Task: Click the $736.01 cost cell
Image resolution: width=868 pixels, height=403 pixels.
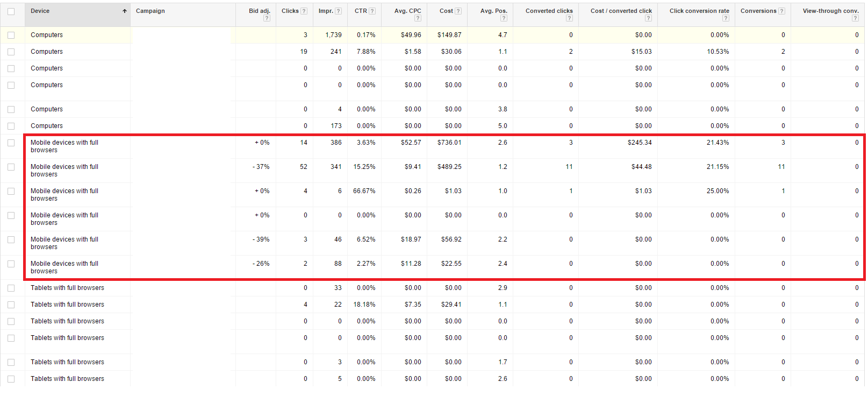Action: pyautogui.click(x=449, y=143)
